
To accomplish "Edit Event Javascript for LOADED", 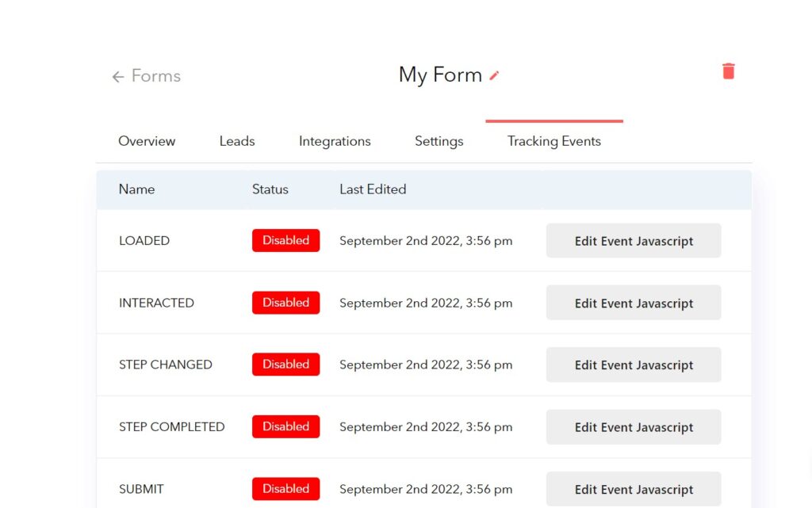I will point(634,241).
